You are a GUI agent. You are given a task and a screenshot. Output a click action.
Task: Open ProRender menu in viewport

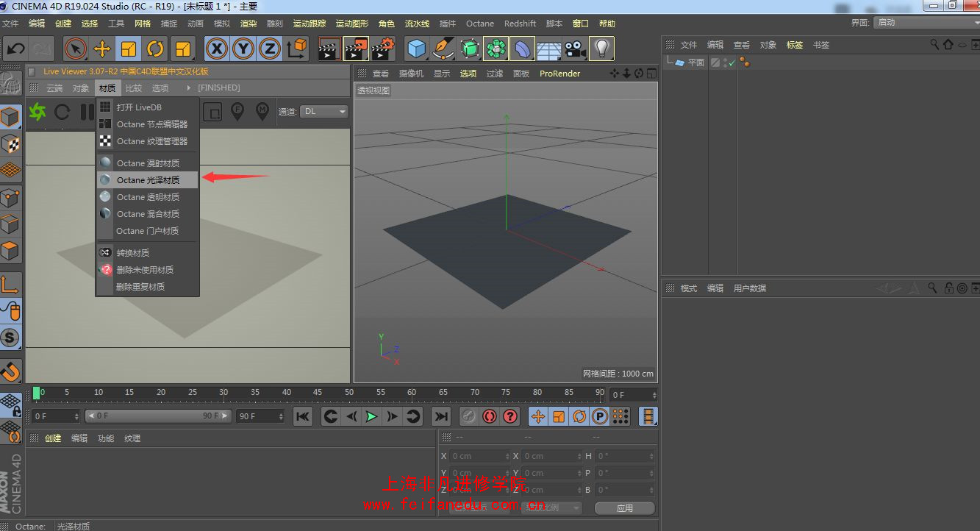[x=559, y=74]
